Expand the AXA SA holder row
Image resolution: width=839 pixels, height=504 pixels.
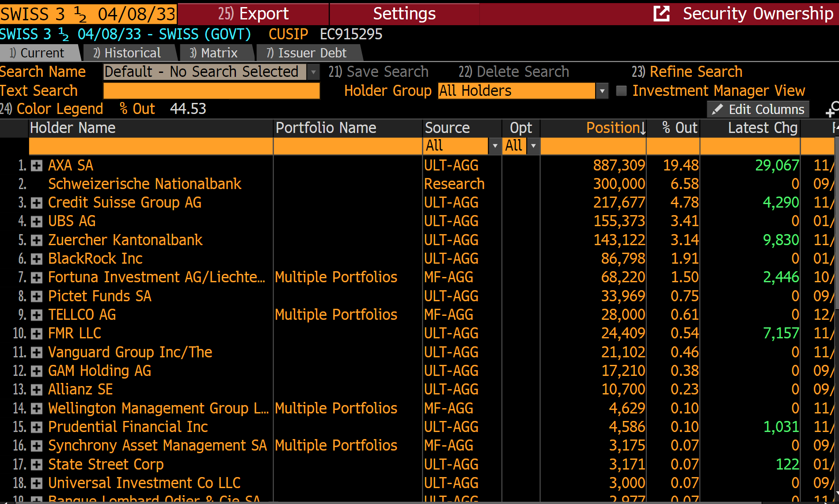coord(37,166)
